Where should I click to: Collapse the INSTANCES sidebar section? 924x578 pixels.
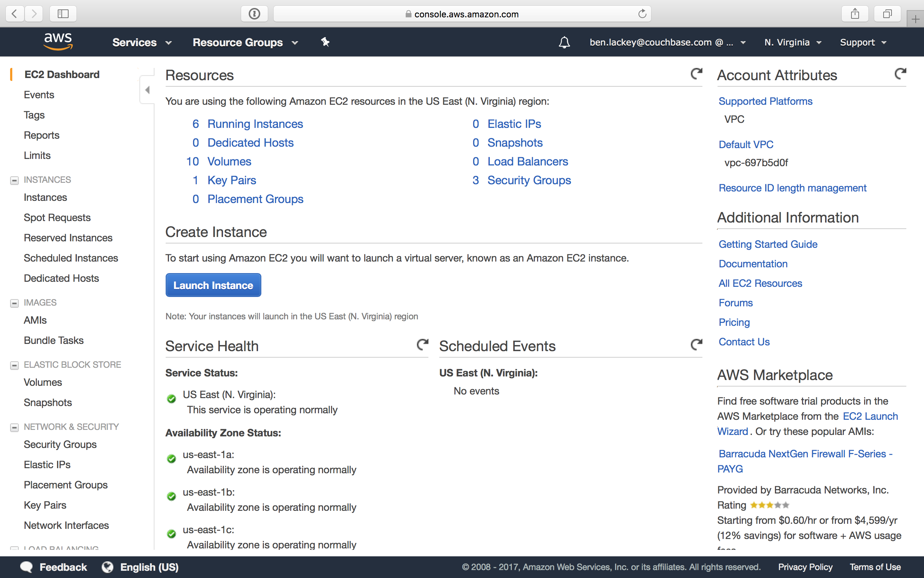point(14,180)
